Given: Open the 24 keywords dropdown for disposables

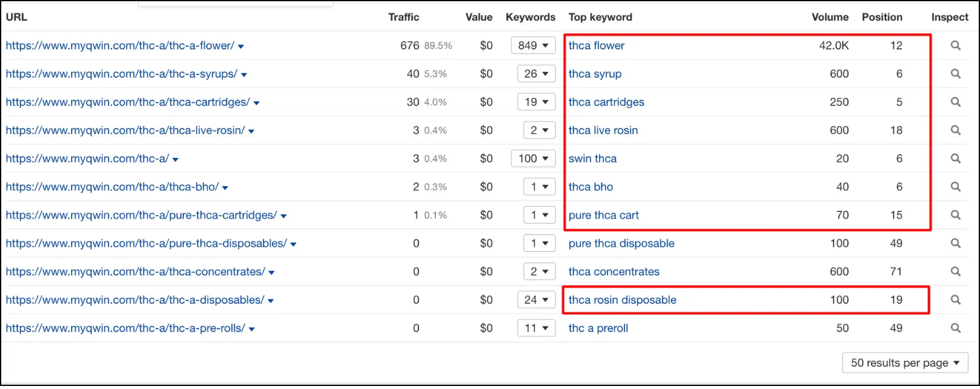Looking at the screenshot, I should [x=536, y=300].
